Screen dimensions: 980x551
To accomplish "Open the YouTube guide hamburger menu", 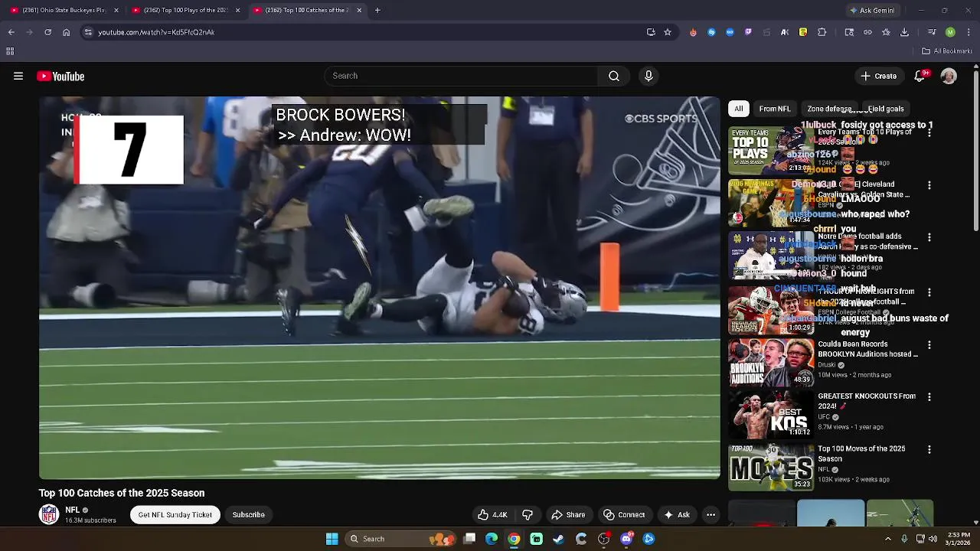I will 18,76.
